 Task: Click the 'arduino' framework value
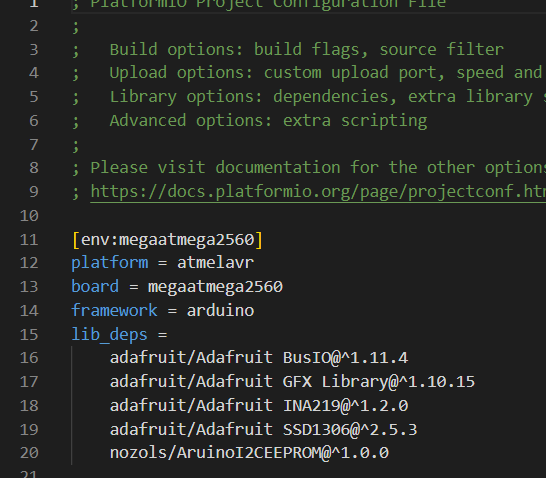pyautogui.click(x=220, y=311)
